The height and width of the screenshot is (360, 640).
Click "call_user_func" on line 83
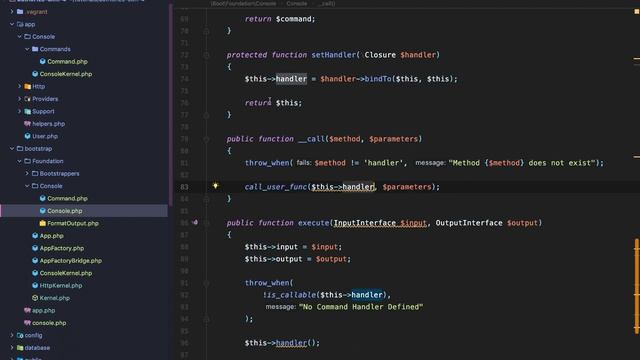click(276, 187)
